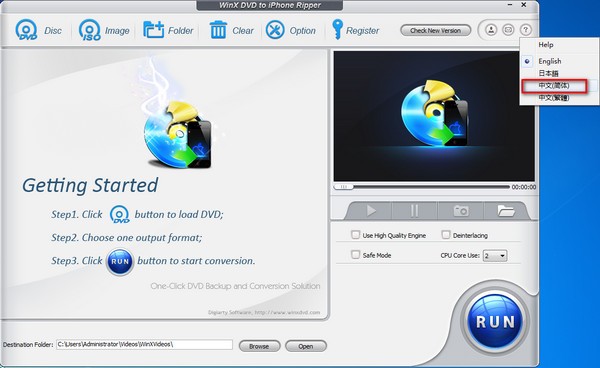Viewport: 600px width, 368px height.
Task: Pause the preview video
Action: point(414,211)
